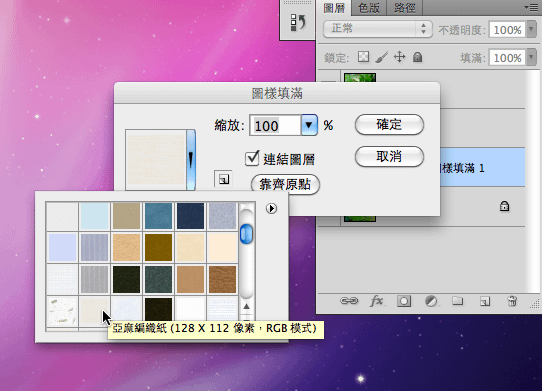The width and height of the screenshot is (542, 391).
Task: Click top layer green thumbnail
Action: point(360,77)
